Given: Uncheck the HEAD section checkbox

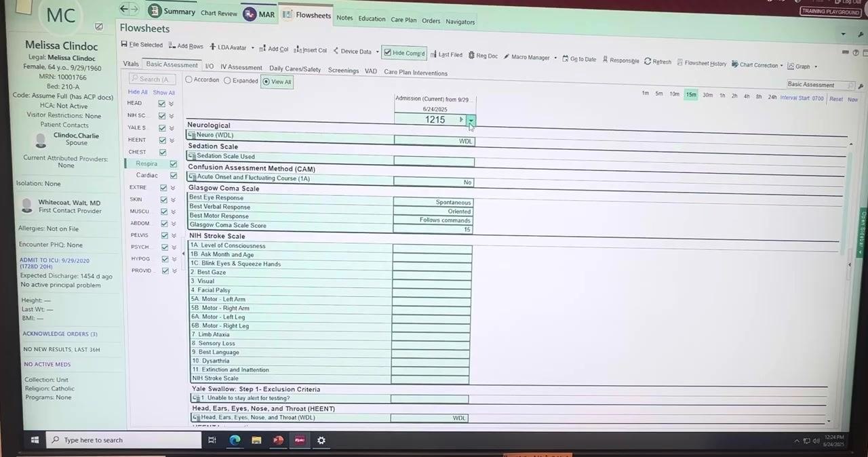Looking at the screenshot, I should coord(161,104).
